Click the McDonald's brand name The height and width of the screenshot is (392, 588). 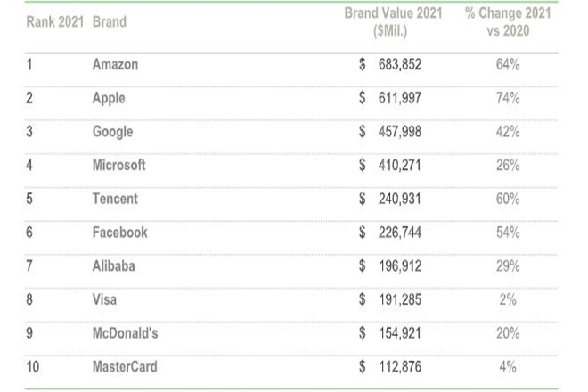click(124, 332)
